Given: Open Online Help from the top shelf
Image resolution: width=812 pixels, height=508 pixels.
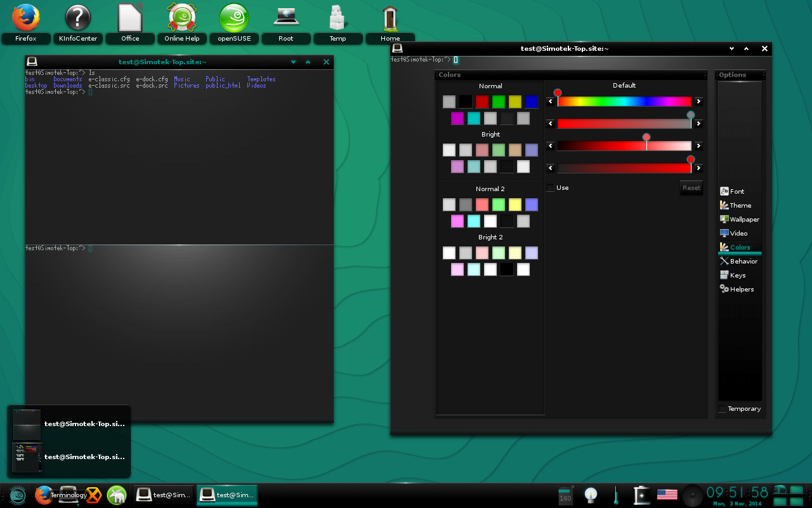Looking at the screenshot, I should (x=182, y=17).
